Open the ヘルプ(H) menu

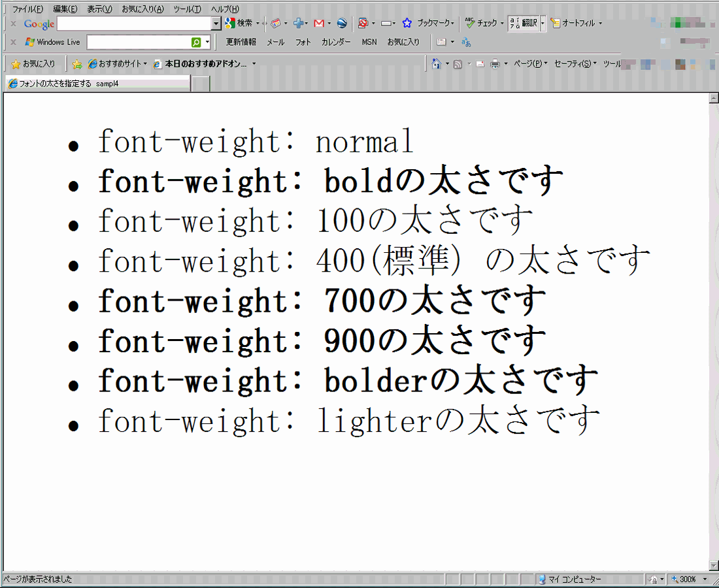click(225, 8)
